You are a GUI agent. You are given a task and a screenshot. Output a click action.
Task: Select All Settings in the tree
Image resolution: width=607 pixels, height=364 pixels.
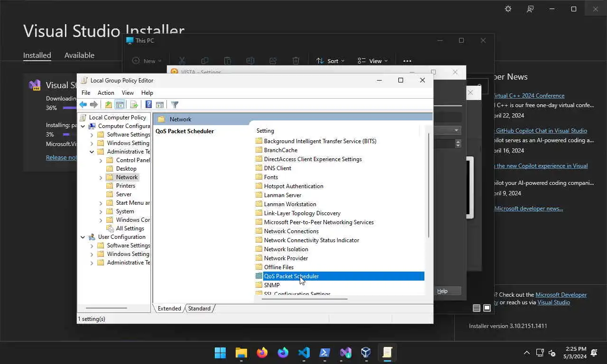point(130,228)
